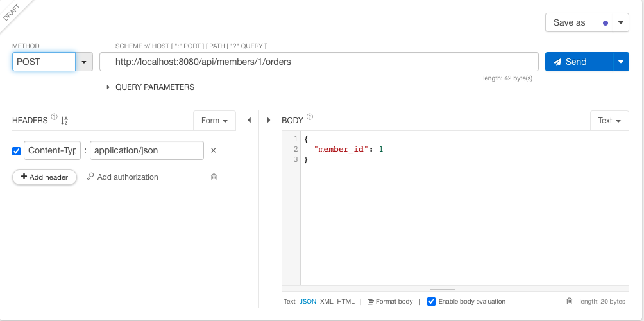Open the Send options dropdown arrow
Image resolution: width=644 pixels, height=321 pixels.
pyautogui.click(x=621, y=62)
